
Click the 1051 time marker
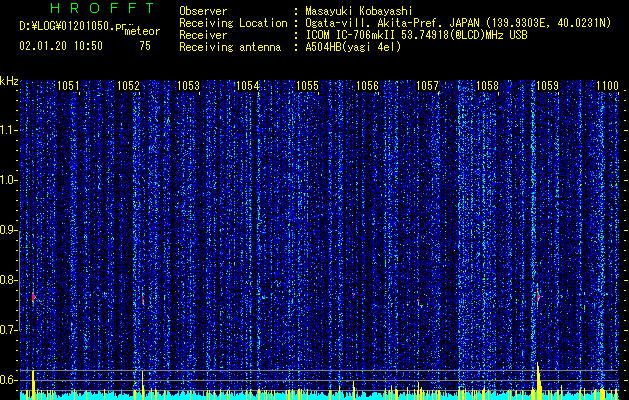pos(68,85)
